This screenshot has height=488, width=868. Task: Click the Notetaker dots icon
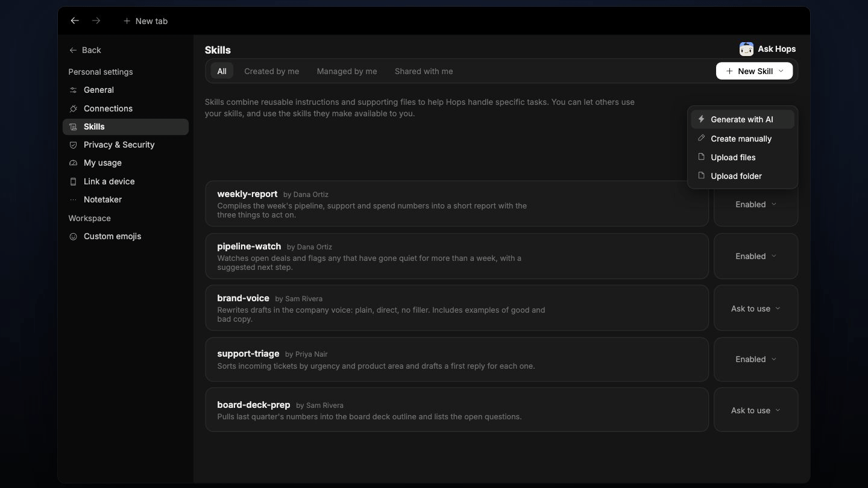click(x=74, y=199)
